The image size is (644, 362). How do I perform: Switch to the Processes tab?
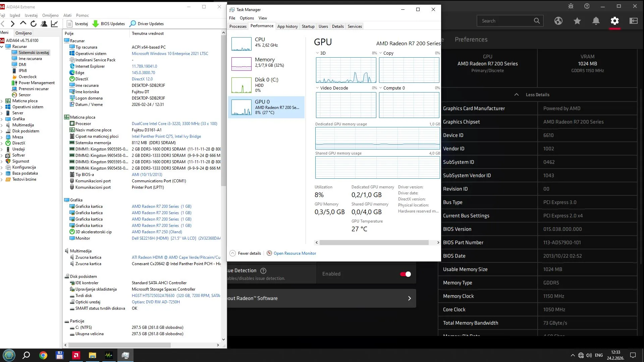[238, 26]
